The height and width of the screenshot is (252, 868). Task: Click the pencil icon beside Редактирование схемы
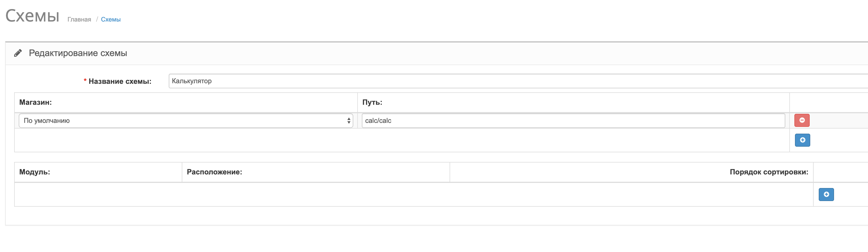pos(18,53)
